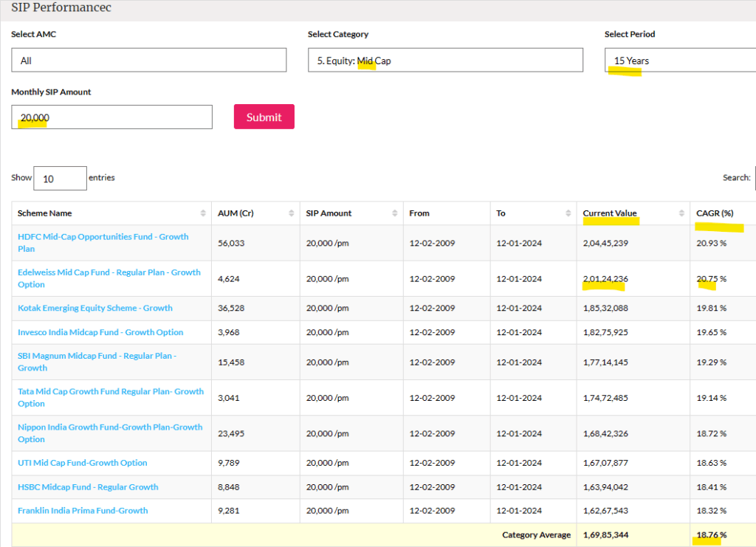This screenshot has height=547, width=756.
Task: Sort table by SIP Amount arrows
Action: (395, 213)
